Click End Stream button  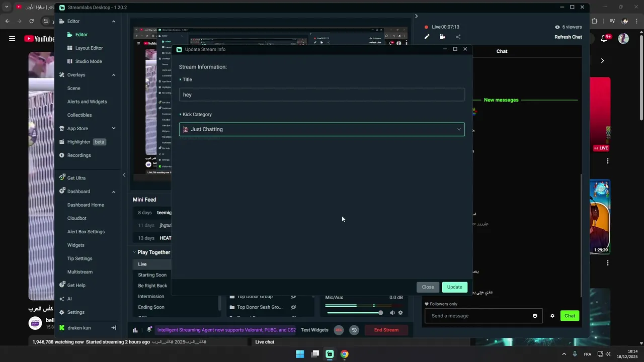click(386, 330)
